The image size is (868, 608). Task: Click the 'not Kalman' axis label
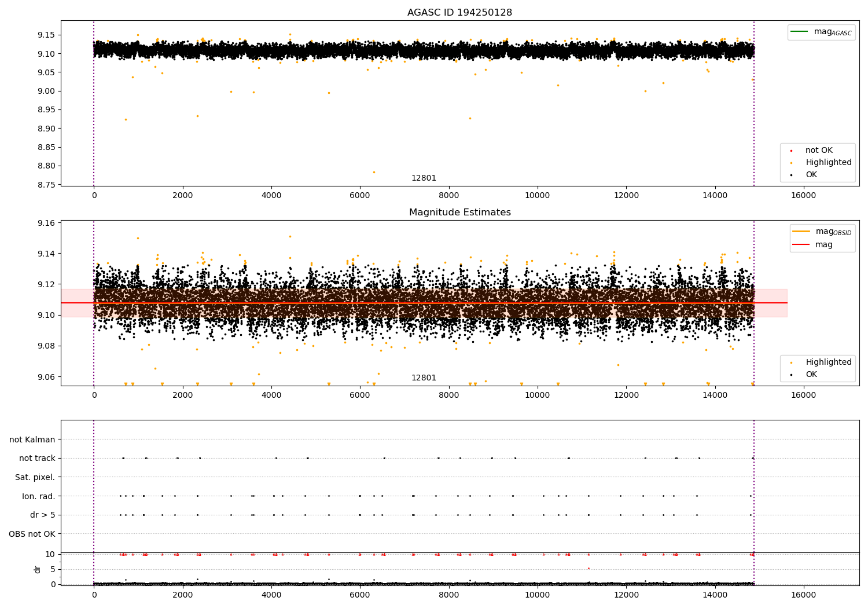pyautogui.click(x=32, y=439)
